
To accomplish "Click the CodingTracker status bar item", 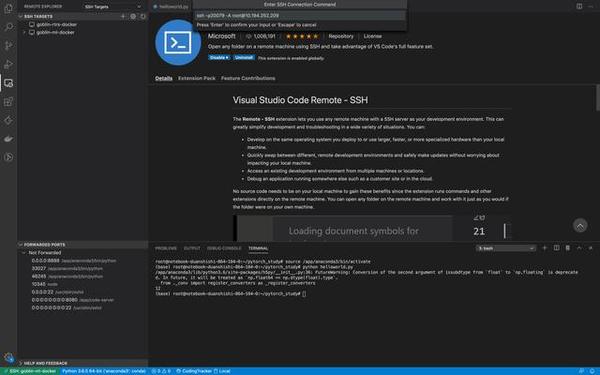I will (x=194, y=371).
